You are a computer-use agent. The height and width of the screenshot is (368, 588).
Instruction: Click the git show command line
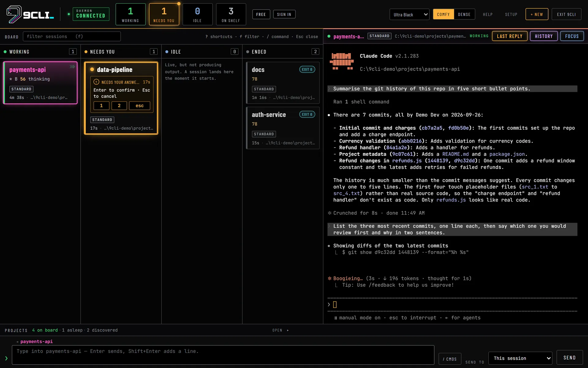405,252
